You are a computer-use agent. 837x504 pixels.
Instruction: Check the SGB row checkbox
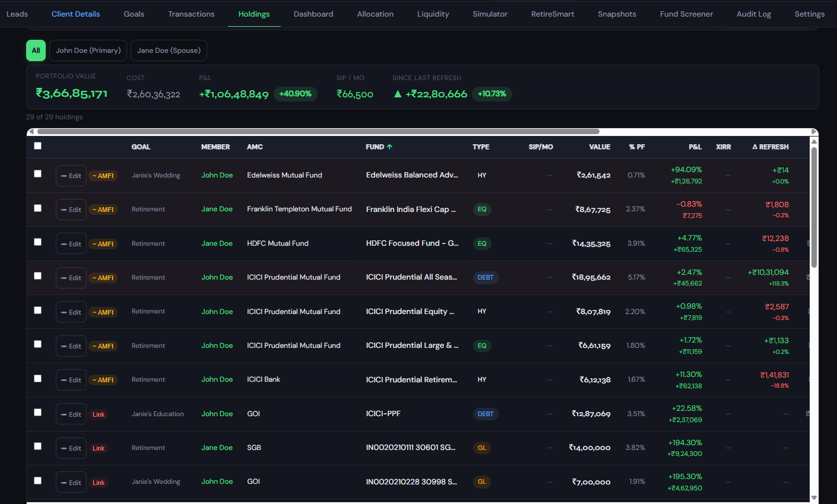[x=38, y=446]
